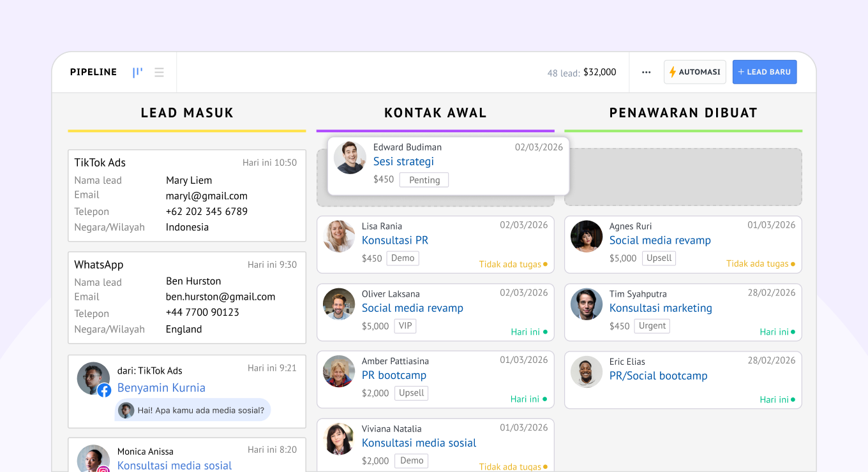Switch to list view icon

[159, 72]
